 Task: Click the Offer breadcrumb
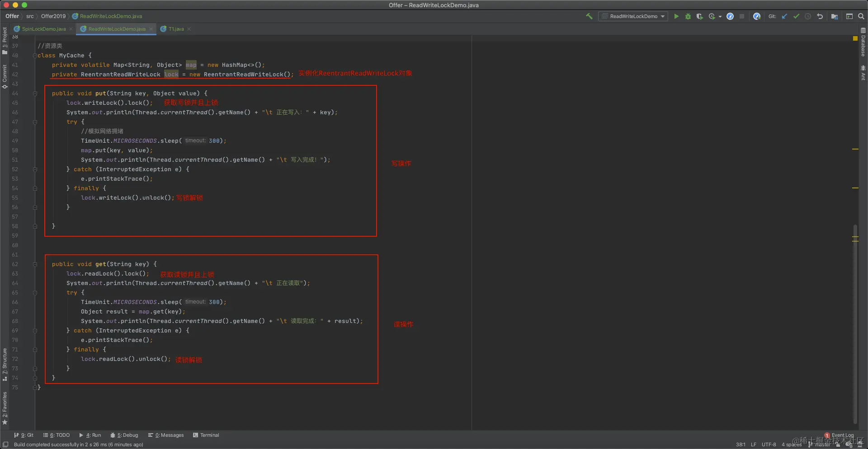tap(12, 16)
